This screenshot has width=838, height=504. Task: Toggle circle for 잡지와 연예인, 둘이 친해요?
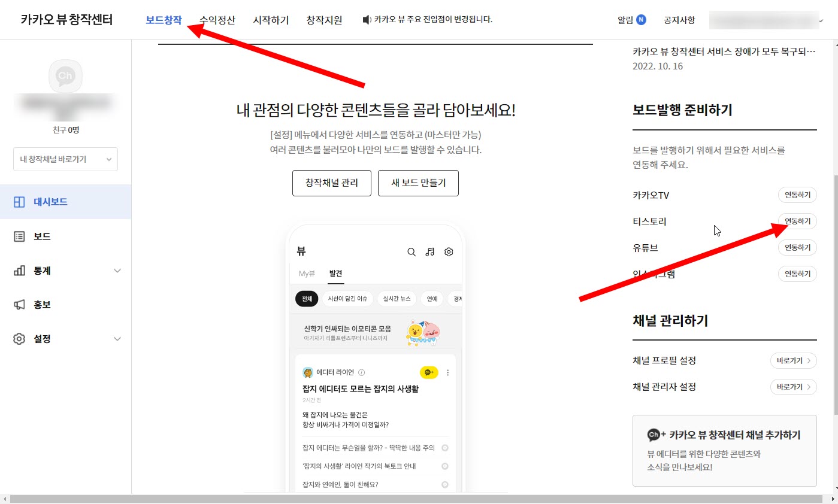click(x=445, y=485)
